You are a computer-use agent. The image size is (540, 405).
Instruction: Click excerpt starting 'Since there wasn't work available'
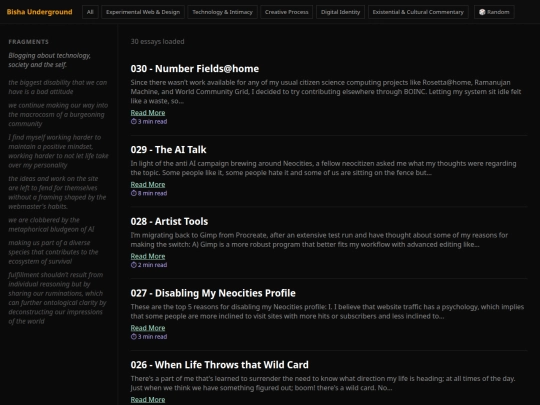coord(326,92)
